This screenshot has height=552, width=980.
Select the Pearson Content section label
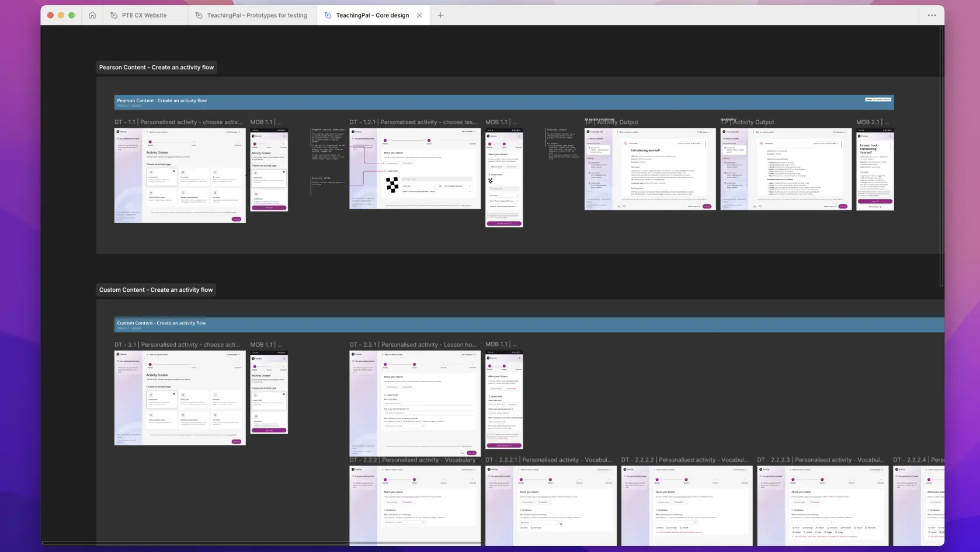[156, 67]
